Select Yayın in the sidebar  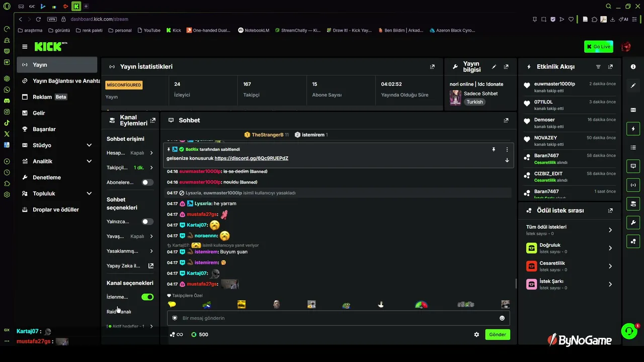click(x=57, y=65)
